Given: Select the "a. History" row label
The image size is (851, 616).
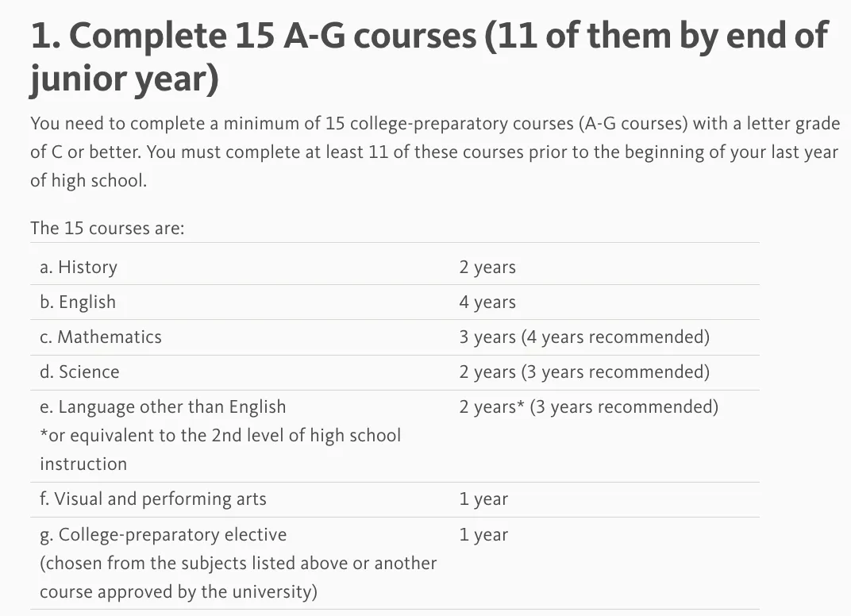Looking at the screenshot, I should pos(79,268).
